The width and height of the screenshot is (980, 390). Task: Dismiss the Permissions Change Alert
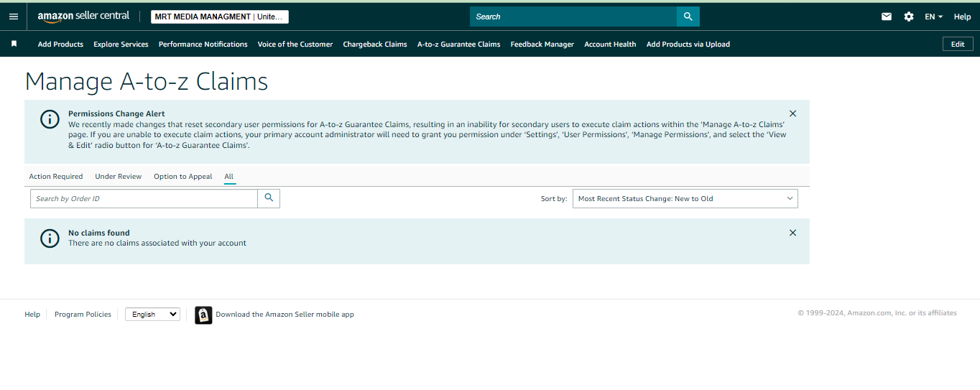tap(792, 113)
